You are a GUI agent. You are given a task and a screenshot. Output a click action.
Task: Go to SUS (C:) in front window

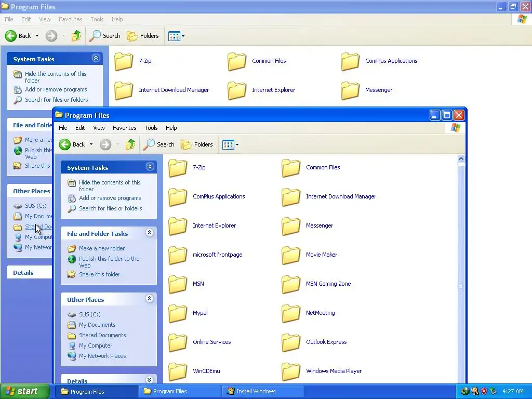[89, 314]
